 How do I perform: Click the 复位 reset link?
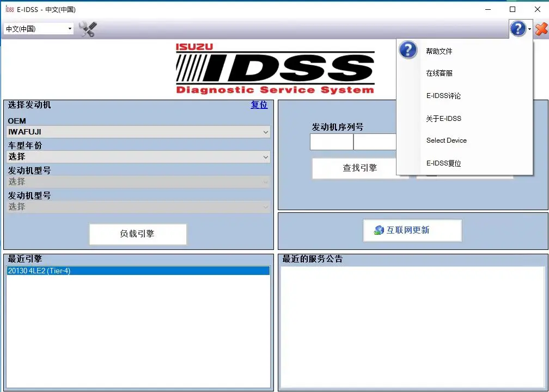tap(259, 105)
